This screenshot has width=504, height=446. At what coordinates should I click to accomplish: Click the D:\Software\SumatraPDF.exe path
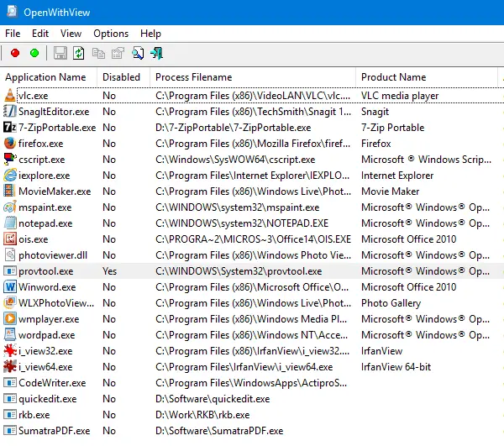point(219,431)
